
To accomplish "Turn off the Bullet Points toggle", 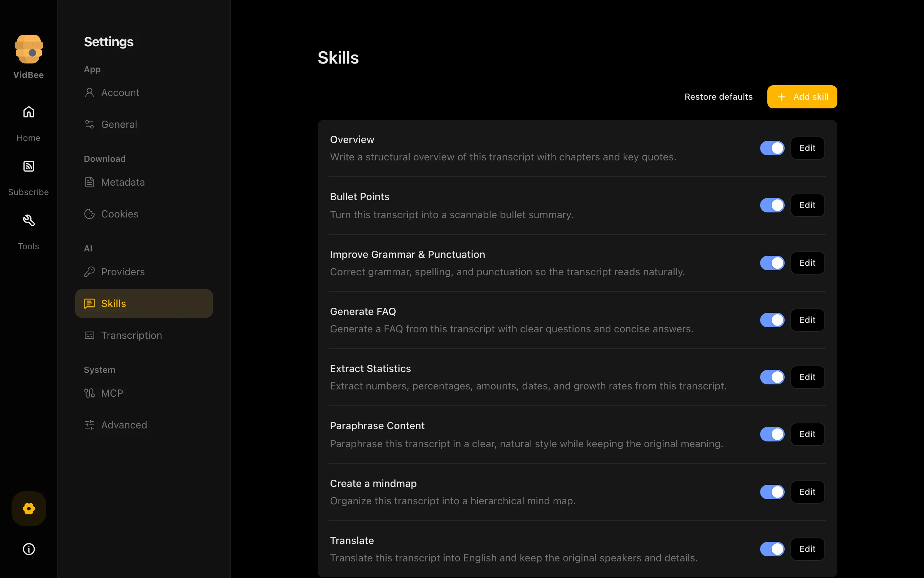I will (772, 205).
